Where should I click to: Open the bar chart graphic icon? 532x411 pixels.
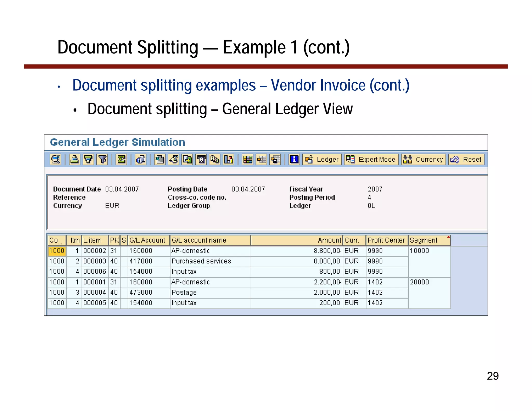(229, 159)
